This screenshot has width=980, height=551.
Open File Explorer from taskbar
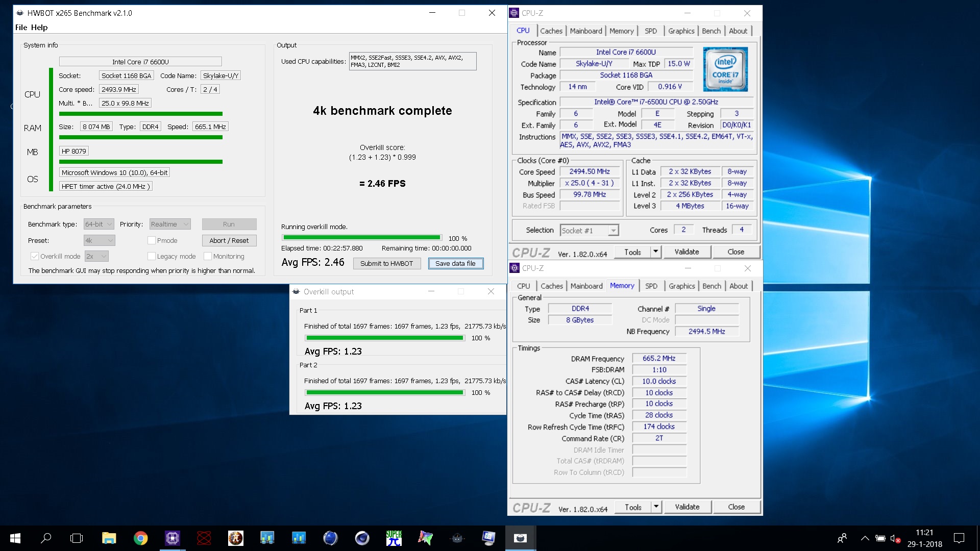pyautogui.click(x=109, y=538)
